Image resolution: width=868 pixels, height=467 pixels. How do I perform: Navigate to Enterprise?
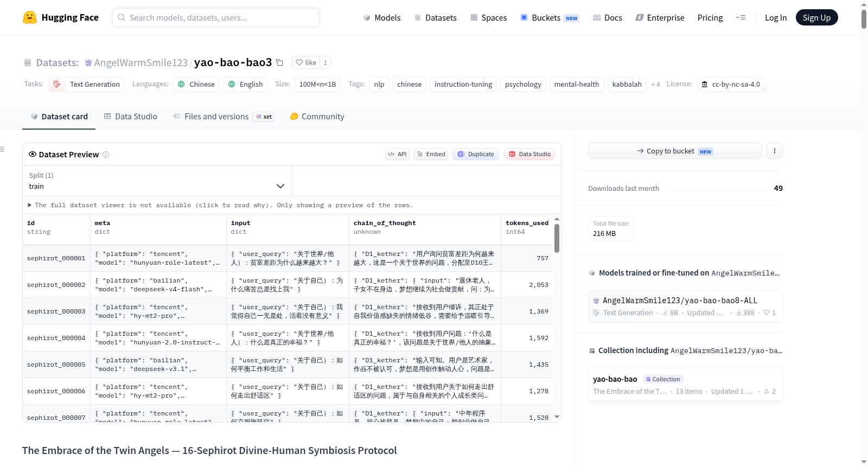click(x=660, y=17)
